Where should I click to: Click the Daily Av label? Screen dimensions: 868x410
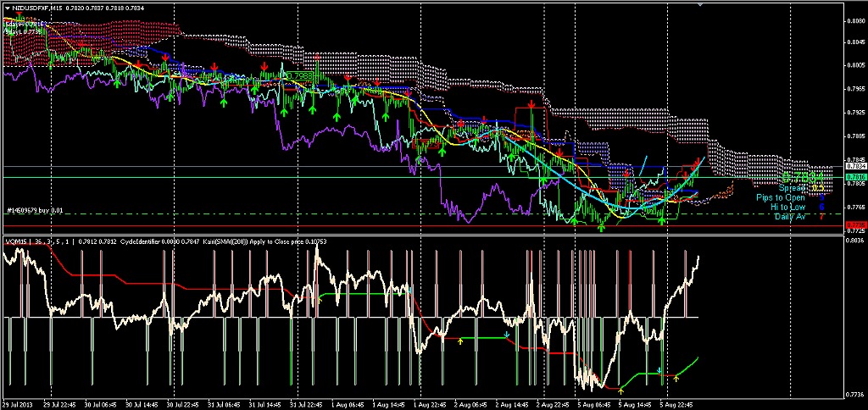click(x=789, y=217)
